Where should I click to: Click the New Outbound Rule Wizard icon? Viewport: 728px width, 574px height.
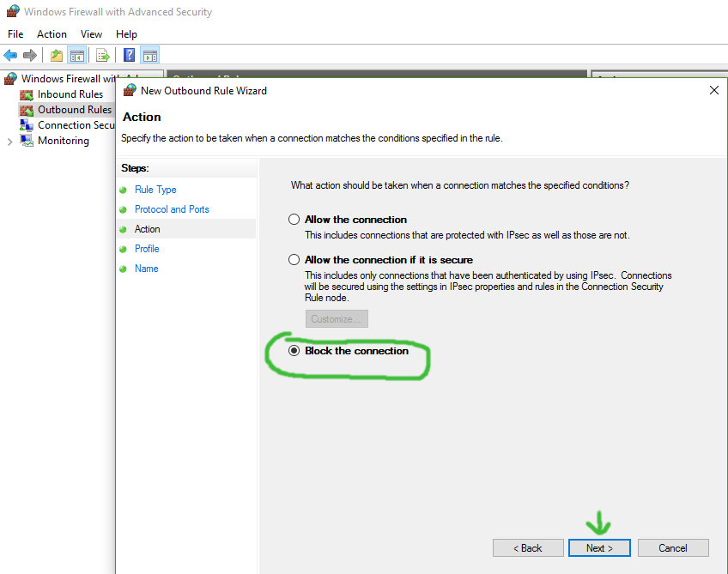point(130,90)
